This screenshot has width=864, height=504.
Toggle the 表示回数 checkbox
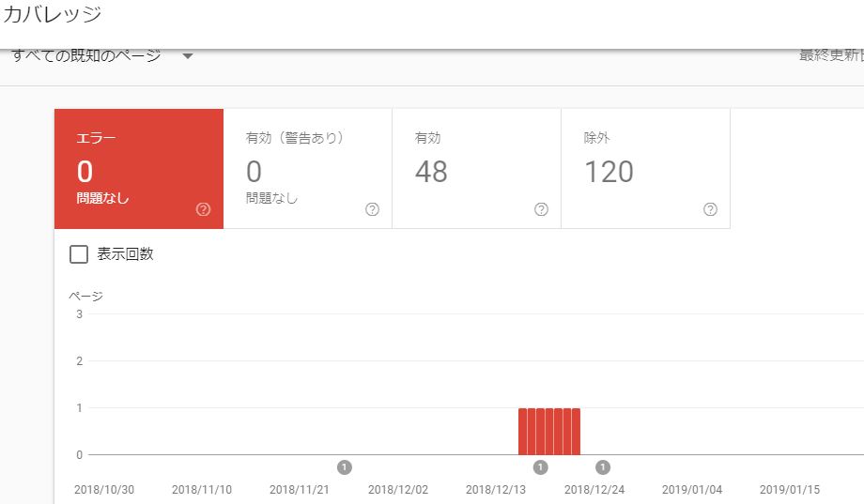point(79,254)
